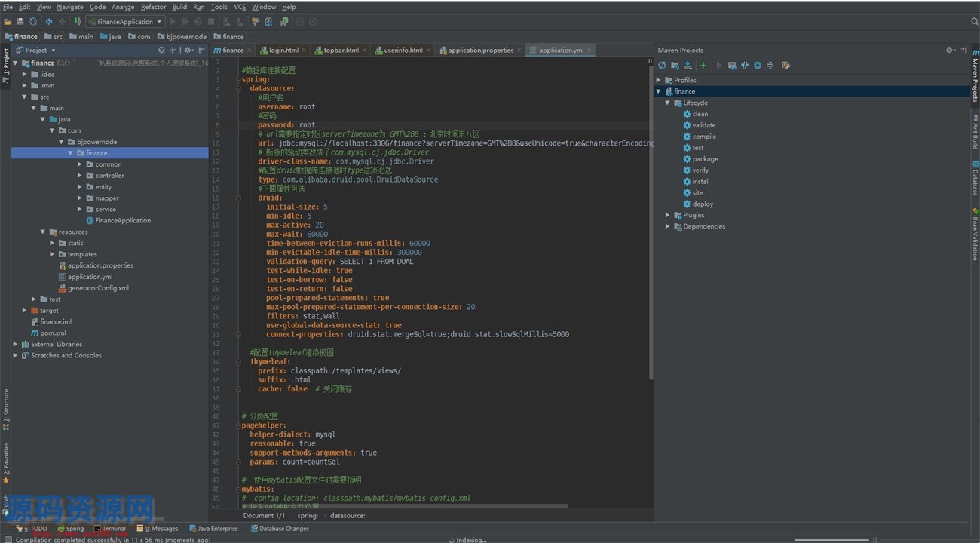The width and height of the screenshot is (980, 543).
Task: Click the Synchronize toolbar icon
Action: [32, 22]
